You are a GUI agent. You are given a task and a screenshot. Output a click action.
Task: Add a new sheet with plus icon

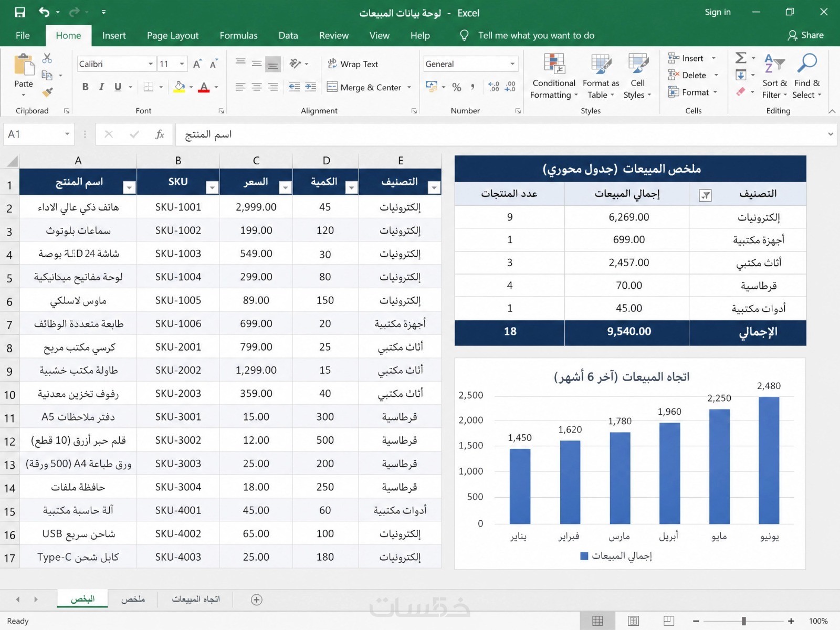(x=257, y=600)
